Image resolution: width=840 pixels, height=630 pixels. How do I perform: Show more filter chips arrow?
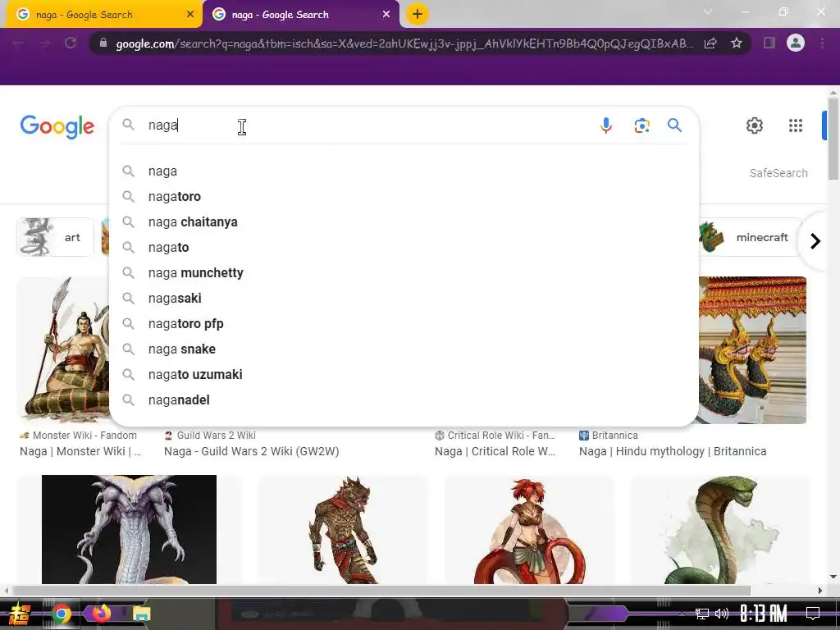point(815,241)
